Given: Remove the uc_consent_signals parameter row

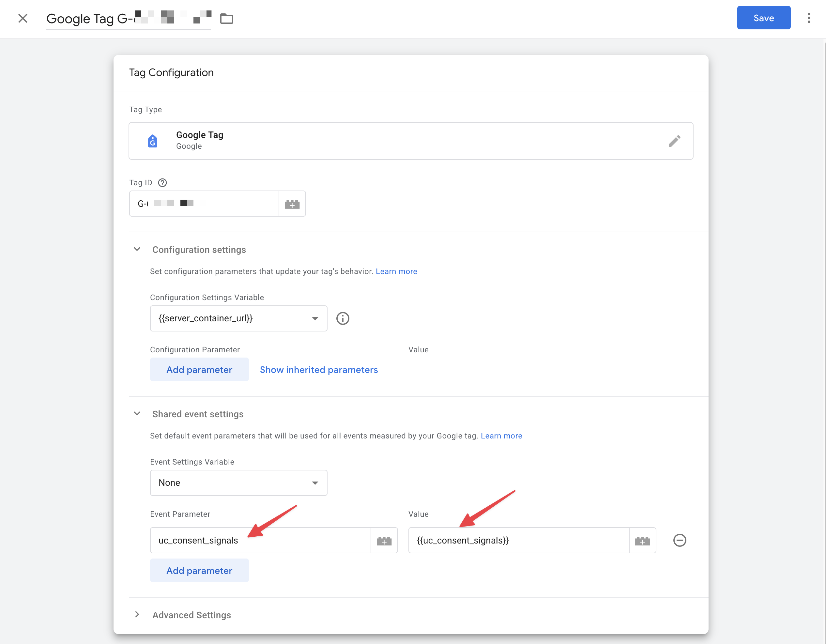Looking at the screenshot, I should point(680,540).
